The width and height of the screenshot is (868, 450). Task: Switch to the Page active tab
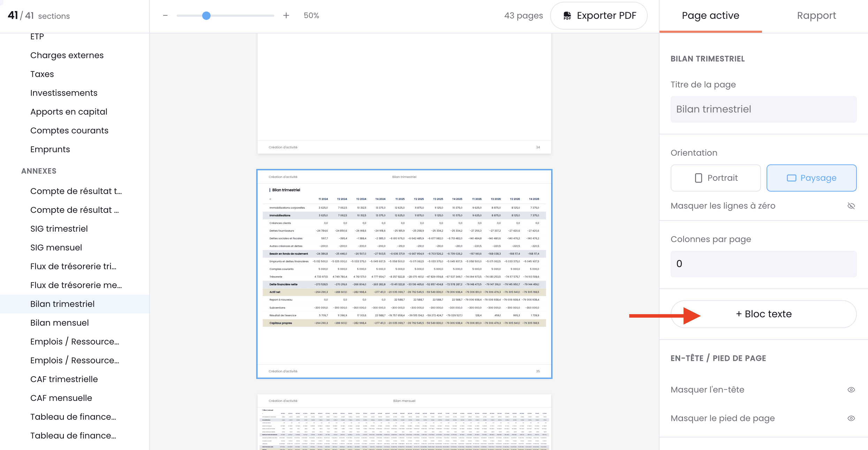pyautogui.click(x=710, y=16)
